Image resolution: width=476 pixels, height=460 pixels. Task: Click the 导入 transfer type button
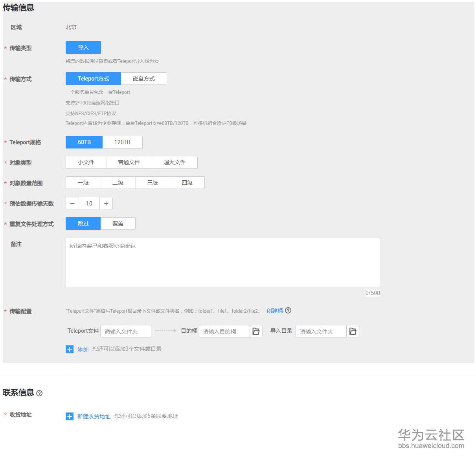coord(83,47)
